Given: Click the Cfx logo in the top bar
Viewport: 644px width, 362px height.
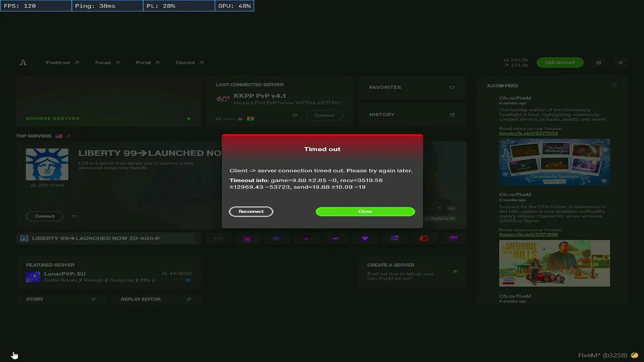Looking at the screenshot, I should [x=23, y=63].
